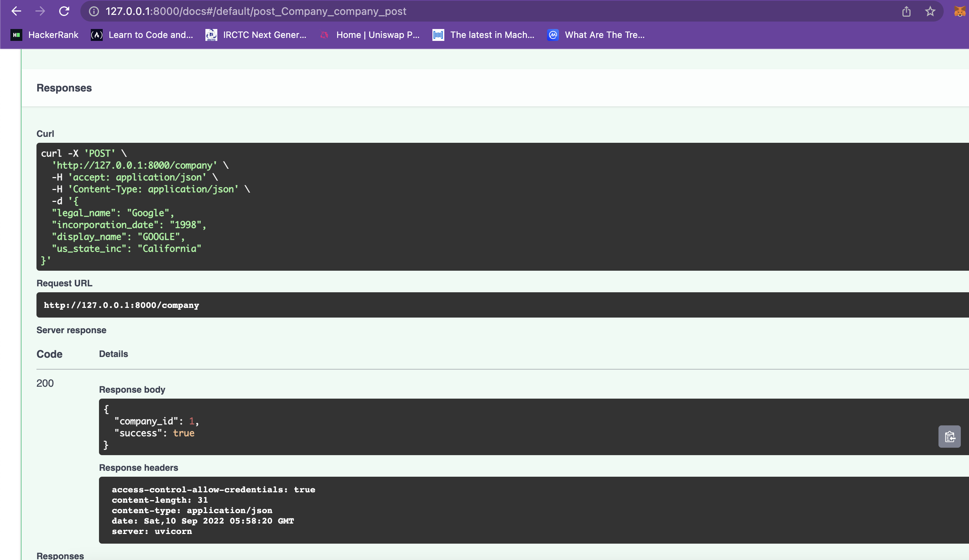Click the share page icon
This screenshot has width=969, height=560.
click(906, 12)
